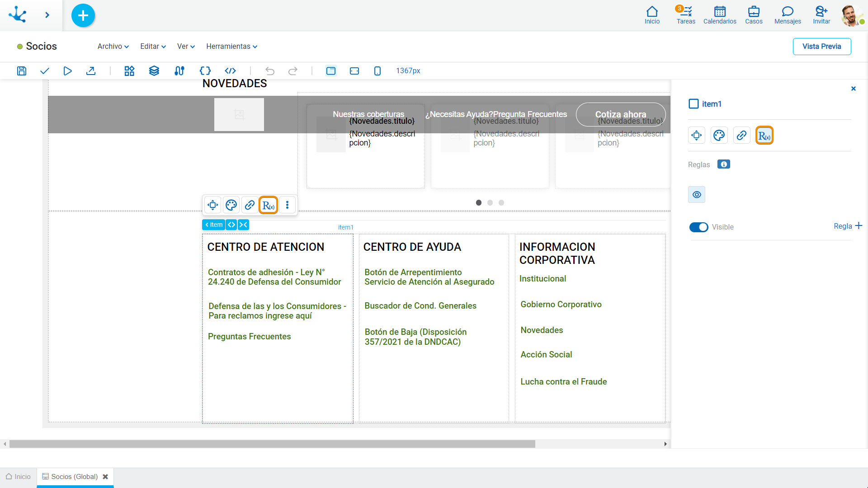This screenshot has height=488, width=868.
Task: Open layout tab icon in side panel
Action: pos(697,135)
